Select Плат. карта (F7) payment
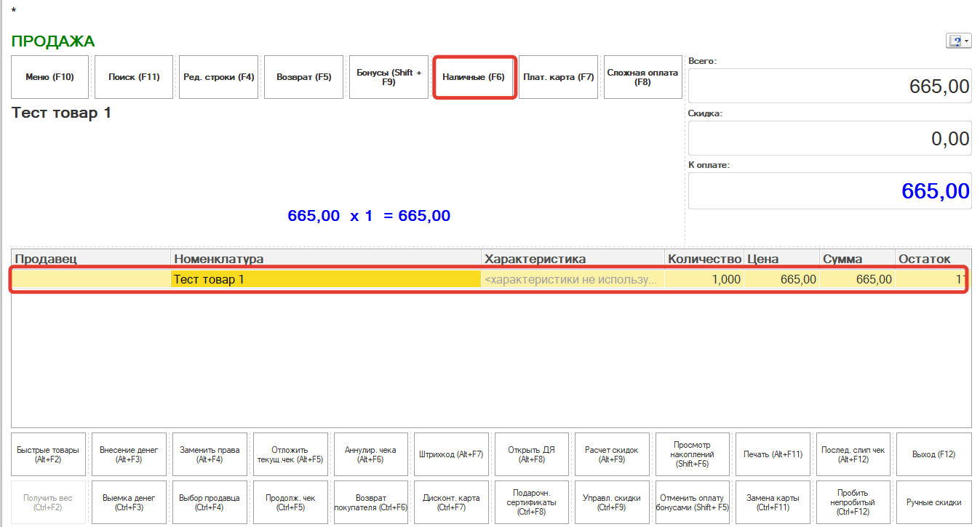Image resolution: width=980 pixels, height=527 pixels. (x=559, y=77)
